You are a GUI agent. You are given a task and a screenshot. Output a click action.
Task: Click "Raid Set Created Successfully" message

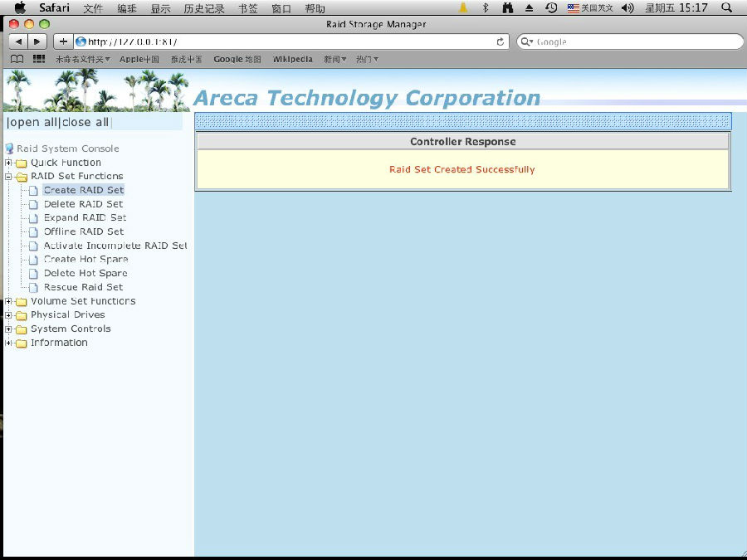[462, 169]
